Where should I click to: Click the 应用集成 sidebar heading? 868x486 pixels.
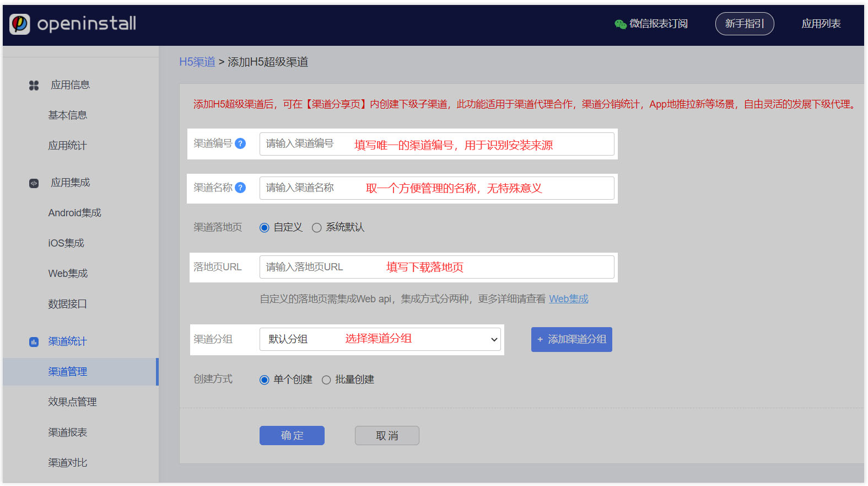[70, 183]
